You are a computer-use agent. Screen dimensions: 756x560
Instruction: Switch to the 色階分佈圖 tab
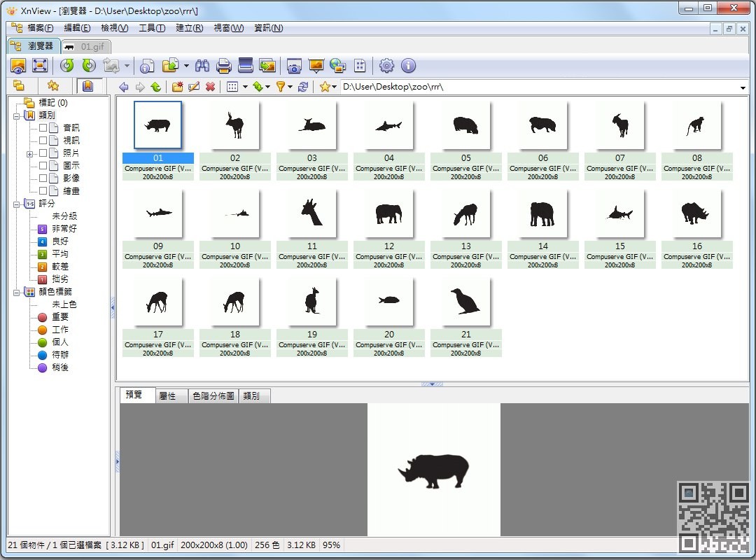(213, 396)
